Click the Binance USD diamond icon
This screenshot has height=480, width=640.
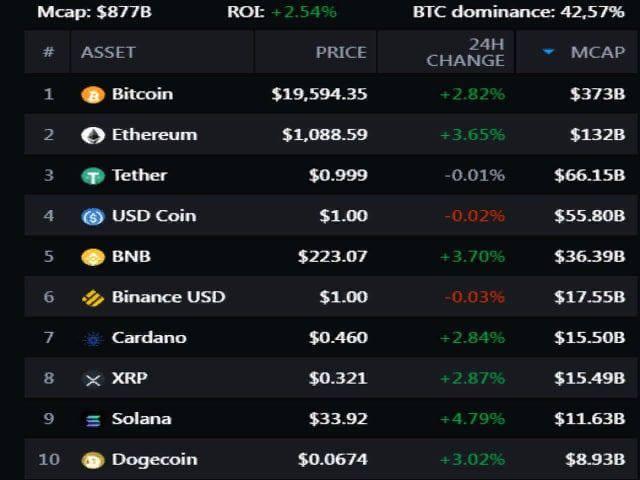(x=93, y=298)
